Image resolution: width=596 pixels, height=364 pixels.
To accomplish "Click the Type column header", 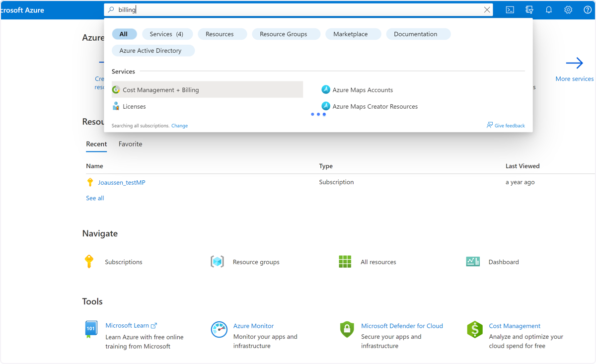I will [326, 166].
